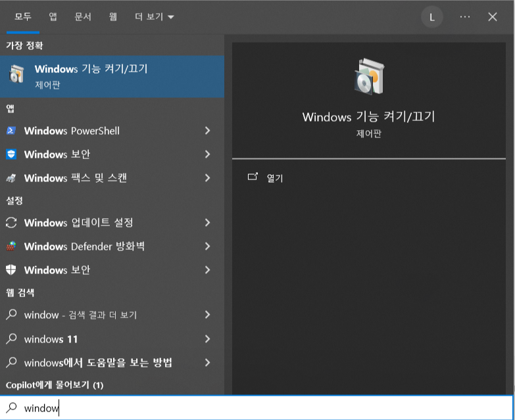This screenshot has height=420, width=515.
Task: Open the three-dot options menu
Action: tap(465, 16)
